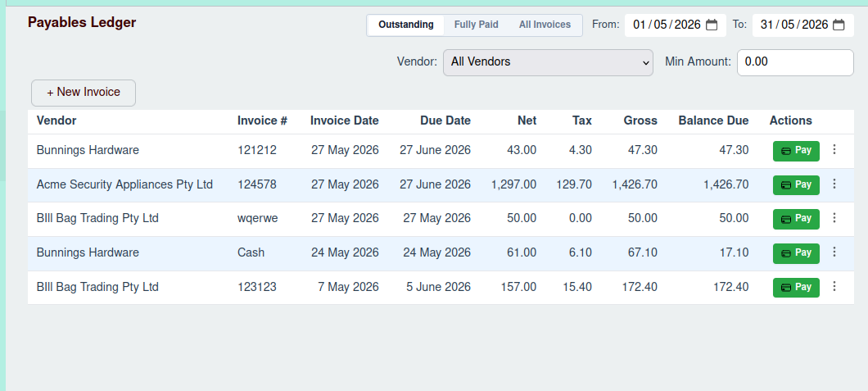Viewport: 868px width, 391px height.
Task: Click invoice number wqerwe
Action: (x=257, y=218)
